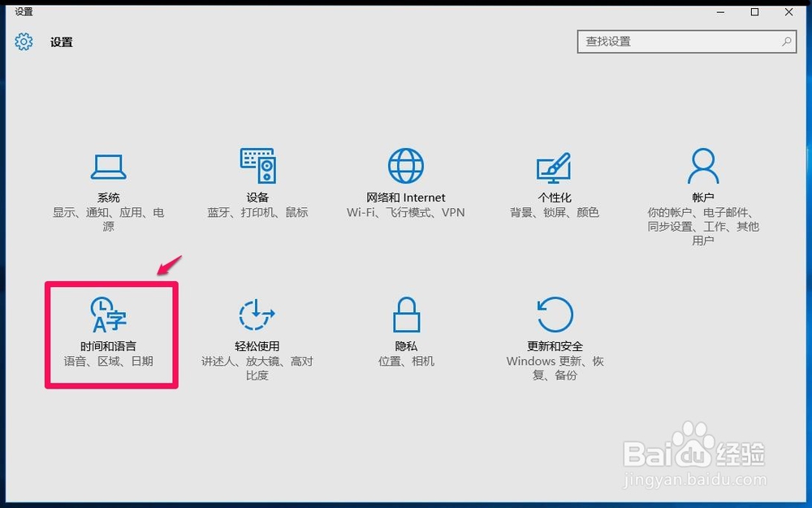Click the 设置 heading beside the gear

point(61,42)
